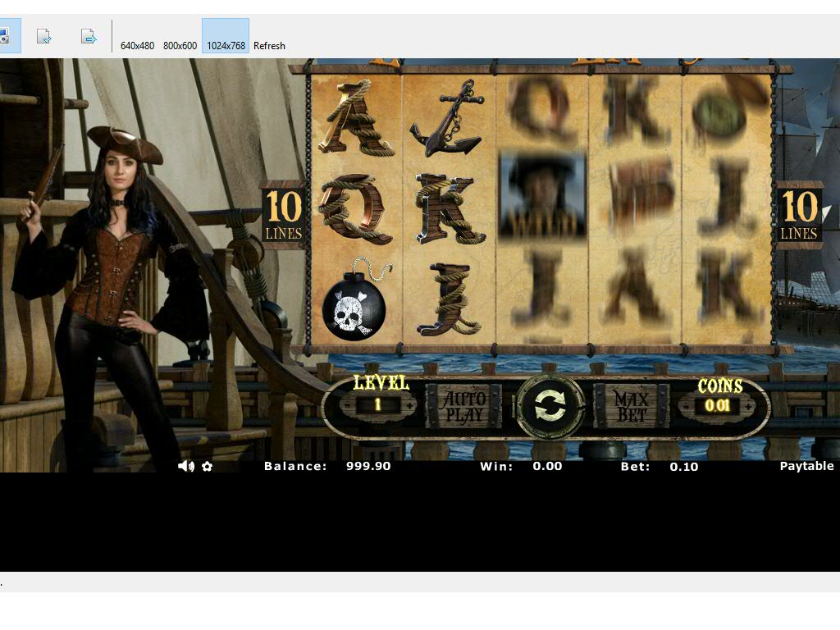The height and width of the screenshot is (630, 840).
Task: Open the Paytable
Action: [806, 466]
